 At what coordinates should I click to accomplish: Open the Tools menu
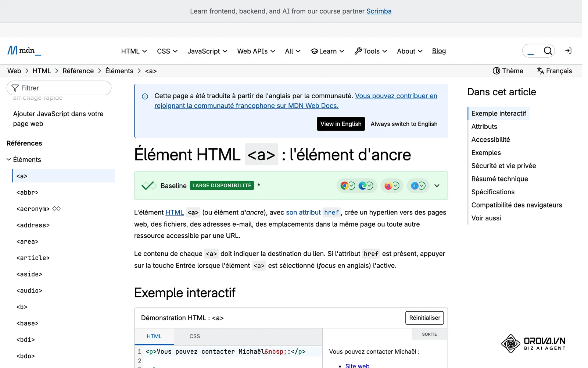click(x=371, y=51)
